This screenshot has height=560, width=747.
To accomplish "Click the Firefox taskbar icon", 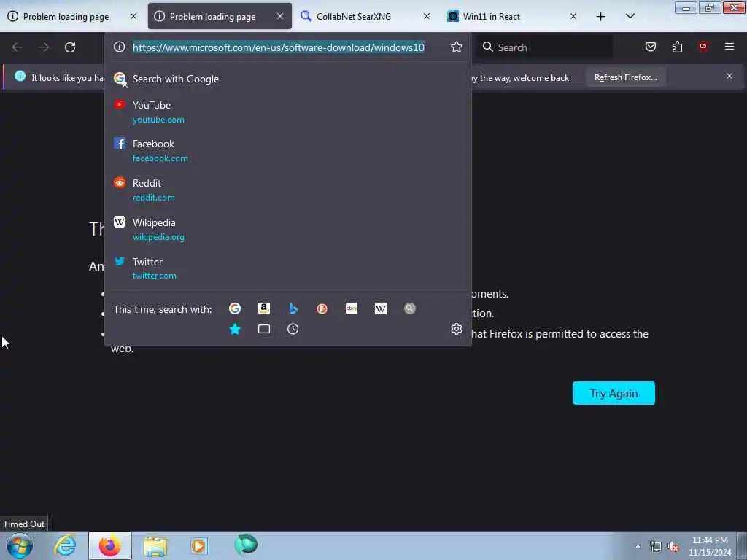I will coord(110,545).
